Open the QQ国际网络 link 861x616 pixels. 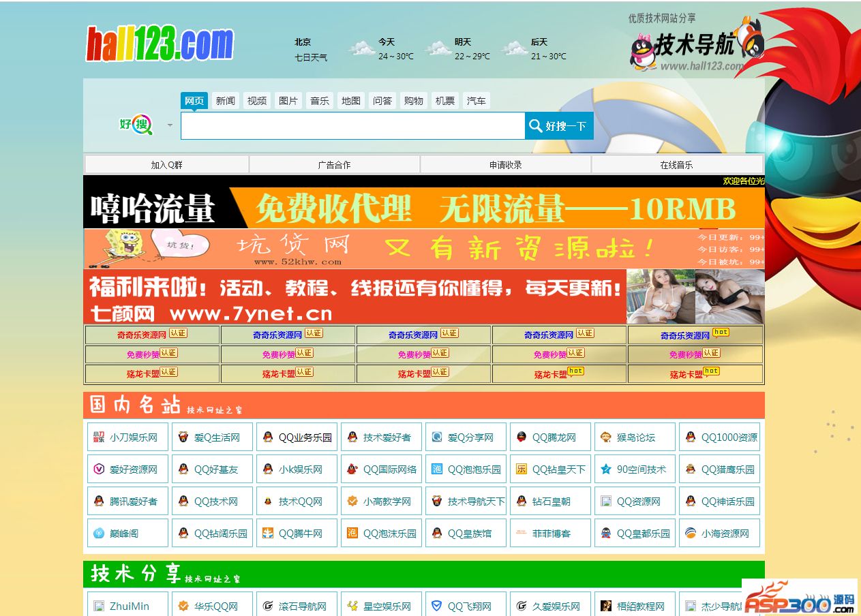(390, 469)
